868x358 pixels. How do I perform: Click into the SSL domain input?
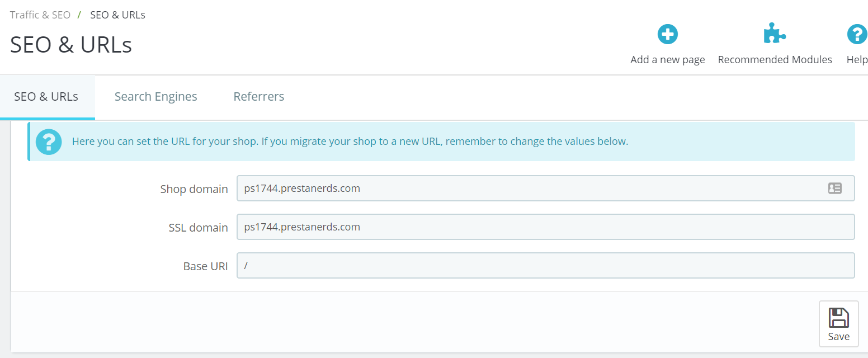click(545, 227)
